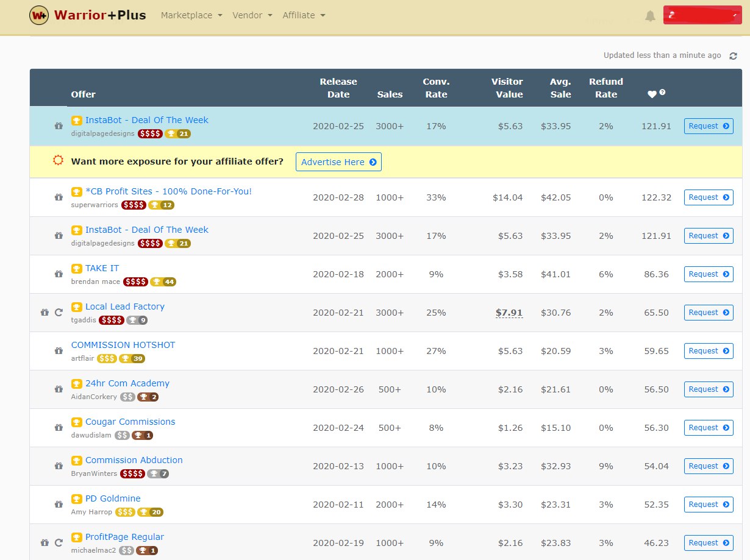The image size is (750, 560).
Task: Request the Commission Abduction offer
Action: 709,466
